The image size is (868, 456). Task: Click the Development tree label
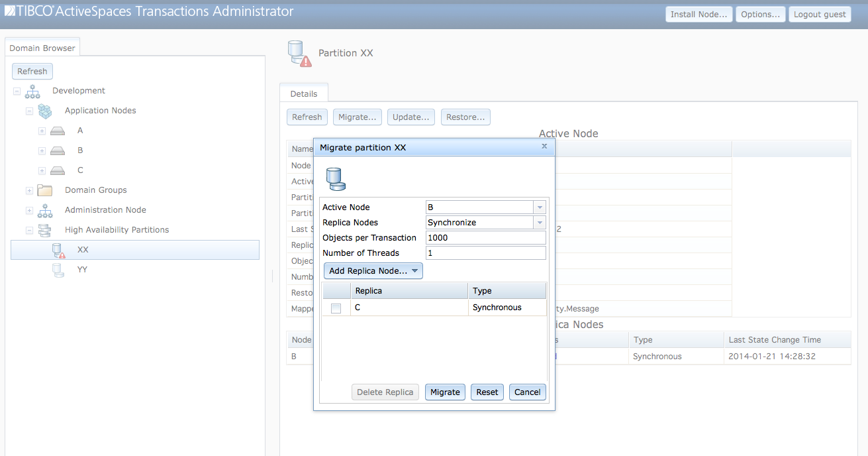[x=79, y=91]
